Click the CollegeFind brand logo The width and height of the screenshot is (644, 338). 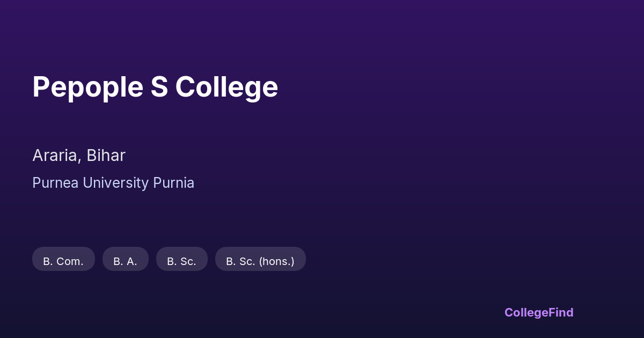click(538, 312)
